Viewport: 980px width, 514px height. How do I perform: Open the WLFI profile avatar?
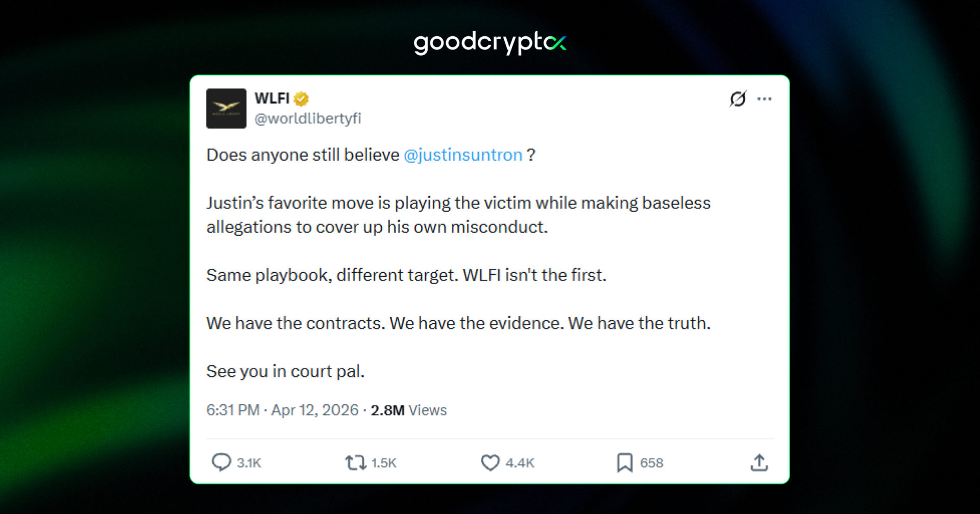226,108
